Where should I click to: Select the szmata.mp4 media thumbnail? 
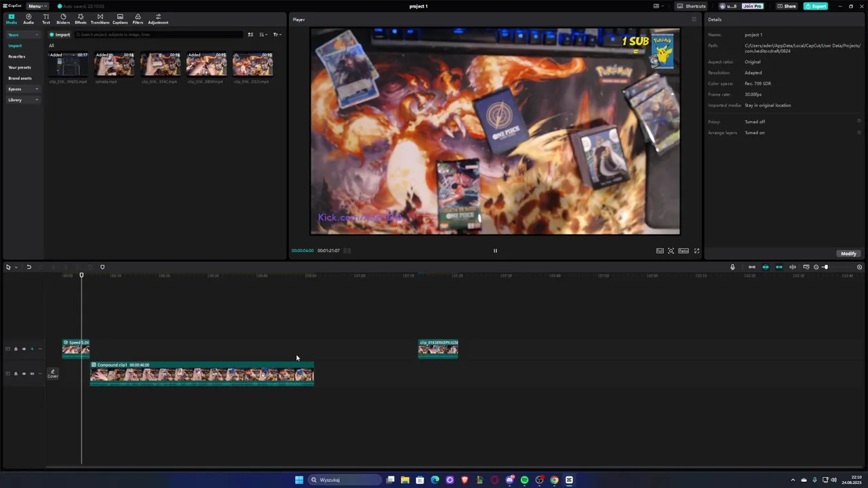[115, 64]
